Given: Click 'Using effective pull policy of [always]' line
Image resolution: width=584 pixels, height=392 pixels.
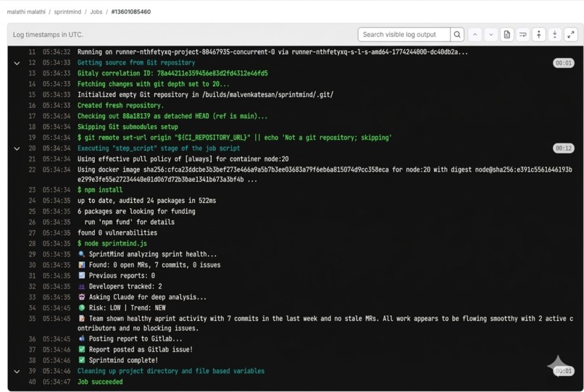Looking at the screenshot, I should coord(183,159).
